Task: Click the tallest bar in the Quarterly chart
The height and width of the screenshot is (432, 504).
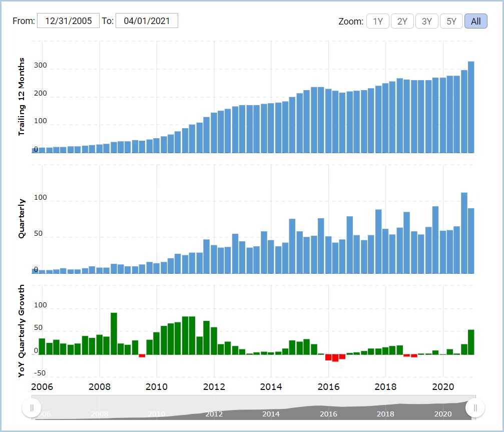Action: click(464, 233)
